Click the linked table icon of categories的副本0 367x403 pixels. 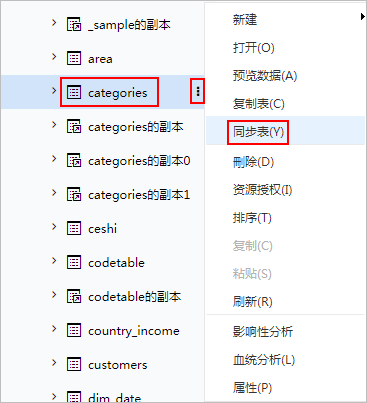click(74, 160)
